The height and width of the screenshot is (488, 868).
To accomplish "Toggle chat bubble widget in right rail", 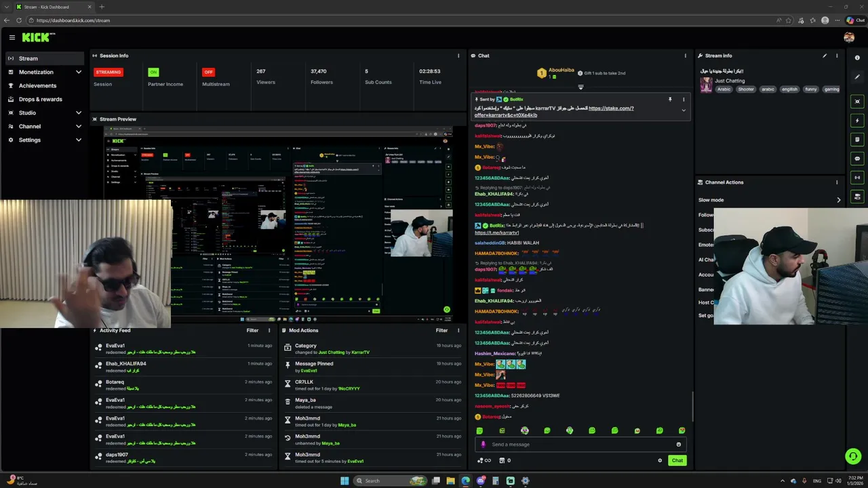I will pyautogui.click(x=857, y=159).
